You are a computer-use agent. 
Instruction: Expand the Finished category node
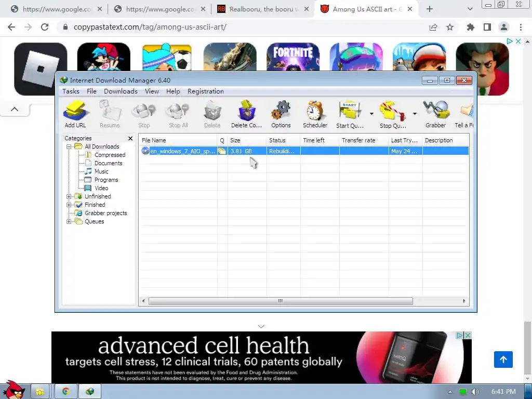tap(69, 205)
